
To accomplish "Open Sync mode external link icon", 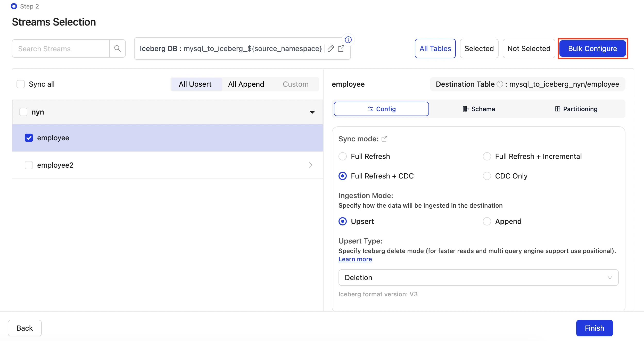I will [x=384, y=139].
